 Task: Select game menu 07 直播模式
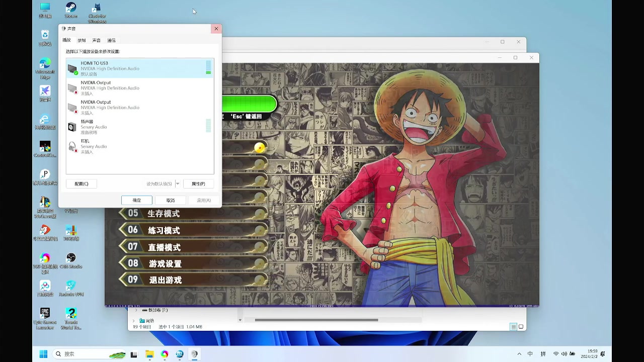pos(193,247)
